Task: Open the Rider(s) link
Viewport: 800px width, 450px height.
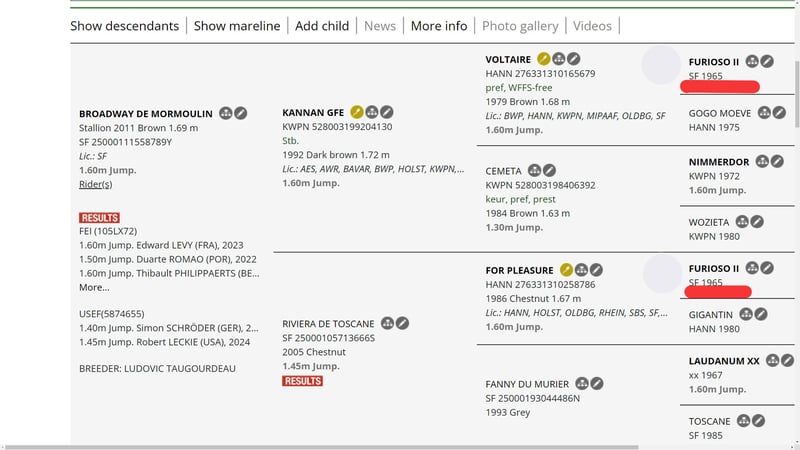Action: click(x=96, y=184)
